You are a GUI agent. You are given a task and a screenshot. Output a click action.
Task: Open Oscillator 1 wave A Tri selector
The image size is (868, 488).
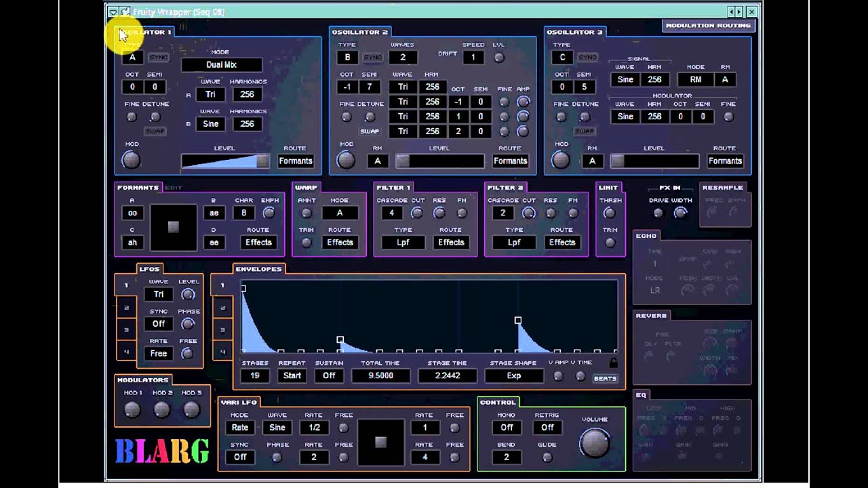210,95
